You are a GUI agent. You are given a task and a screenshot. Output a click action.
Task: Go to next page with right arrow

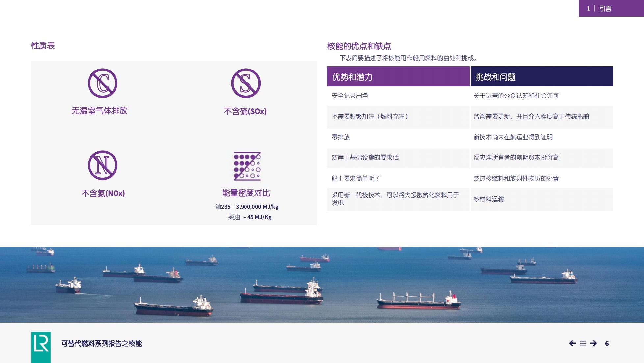point(593,343)
